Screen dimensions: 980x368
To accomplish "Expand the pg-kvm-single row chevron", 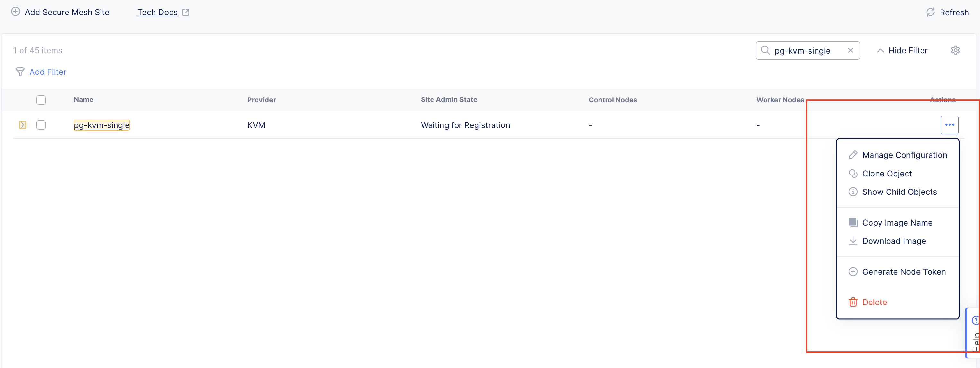I will [x=22, y=125].
